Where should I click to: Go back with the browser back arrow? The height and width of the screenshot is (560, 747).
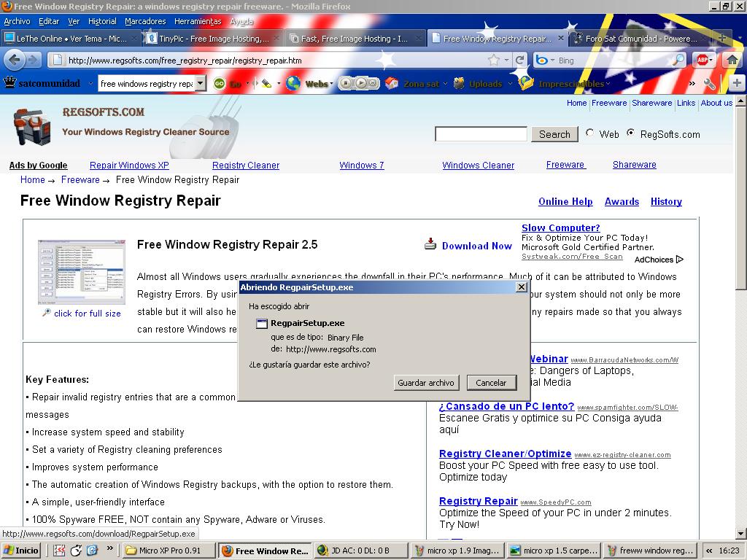tap(15, 60)
